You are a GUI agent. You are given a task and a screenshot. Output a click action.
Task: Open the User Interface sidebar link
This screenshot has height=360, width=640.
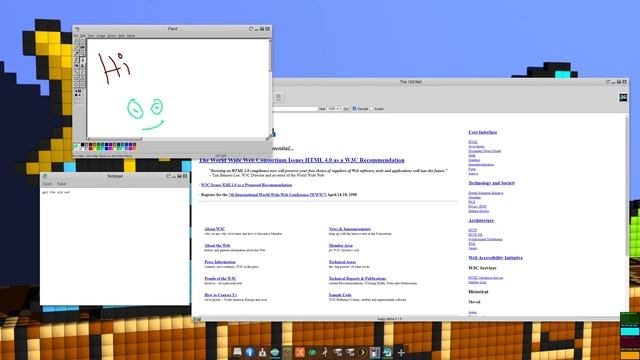(483, 132)
